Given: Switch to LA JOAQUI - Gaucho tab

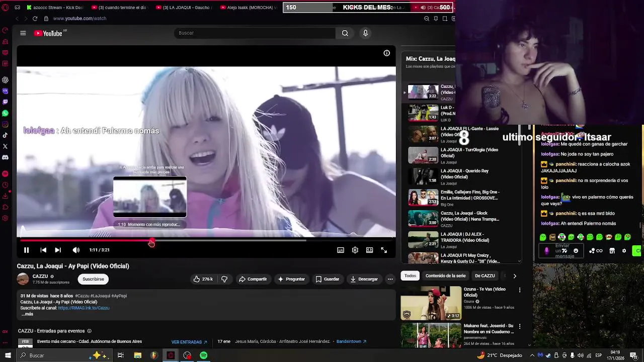Looking at the screenshot, I should pyautogui.click(x=184, y=8).
